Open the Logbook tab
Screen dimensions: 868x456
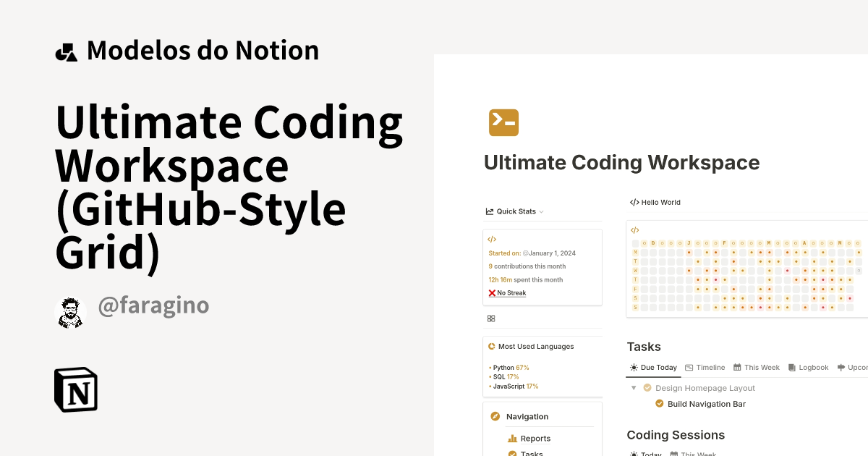click(809, 368)
